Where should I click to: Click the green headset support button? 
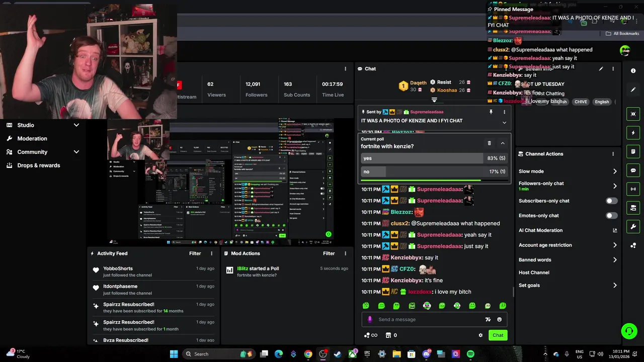[x=629, y=331]
